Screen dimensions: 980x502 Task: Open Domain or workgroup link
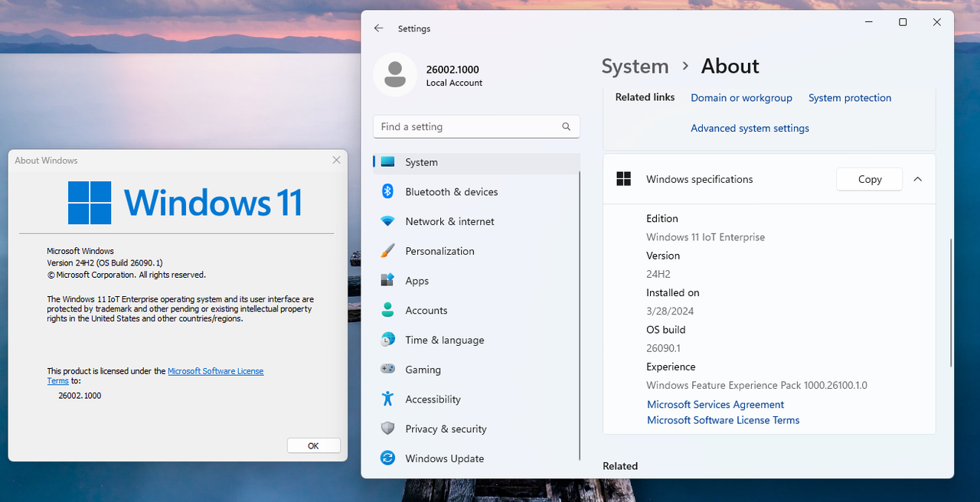[741, 98]
